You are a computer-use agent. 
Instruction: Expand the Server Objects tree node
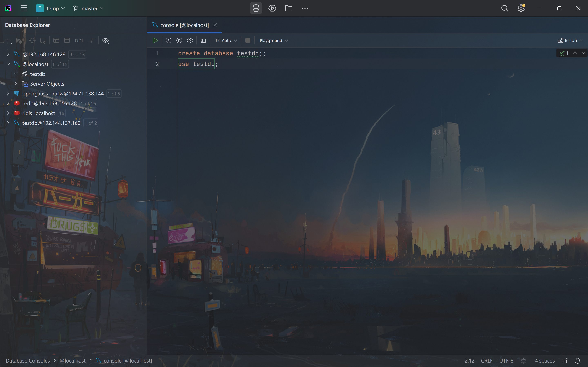click(x=16, y=84)
